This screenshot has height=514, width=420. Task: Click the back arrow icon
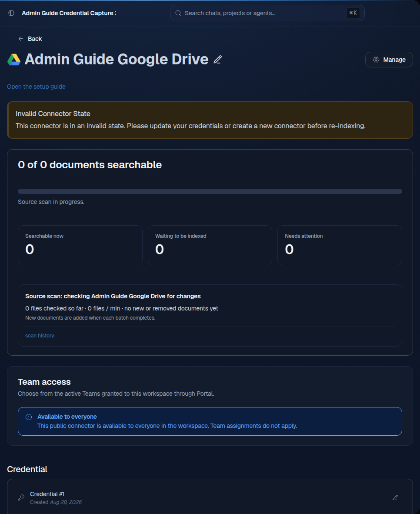pyautogui.click(x=21, y=39)
